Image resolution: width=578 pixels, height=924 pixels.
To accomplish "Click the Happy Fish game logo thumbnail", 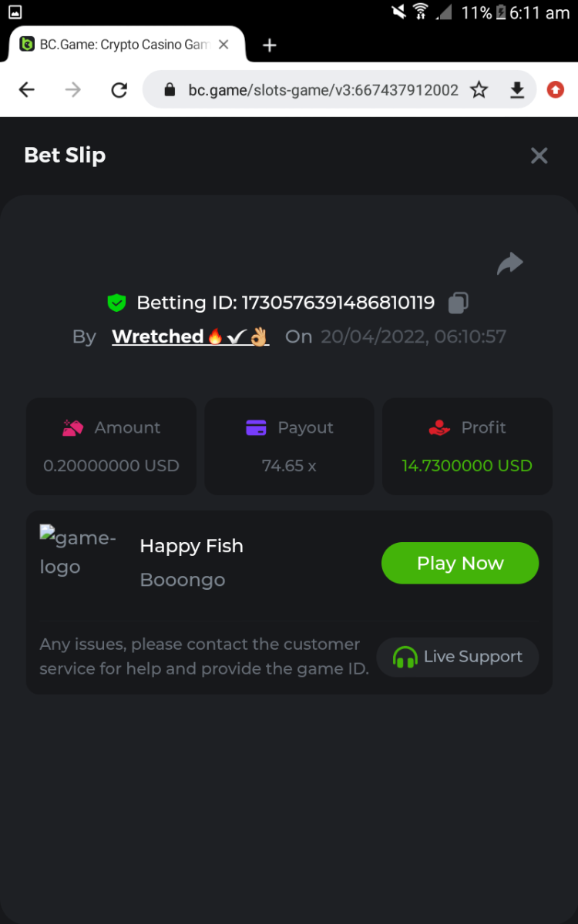I will pyautogui.click(x=78, y=553).
